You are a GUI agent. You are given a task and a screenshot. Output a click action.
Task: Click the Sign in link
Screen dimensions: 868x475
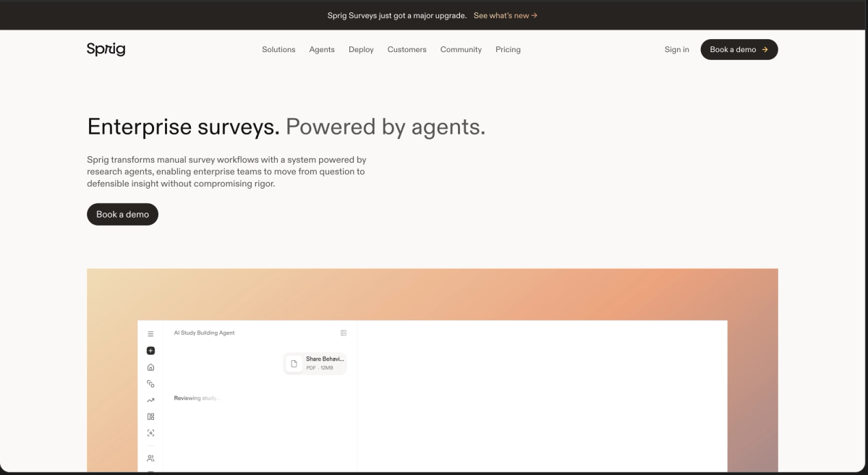(677, 50)
